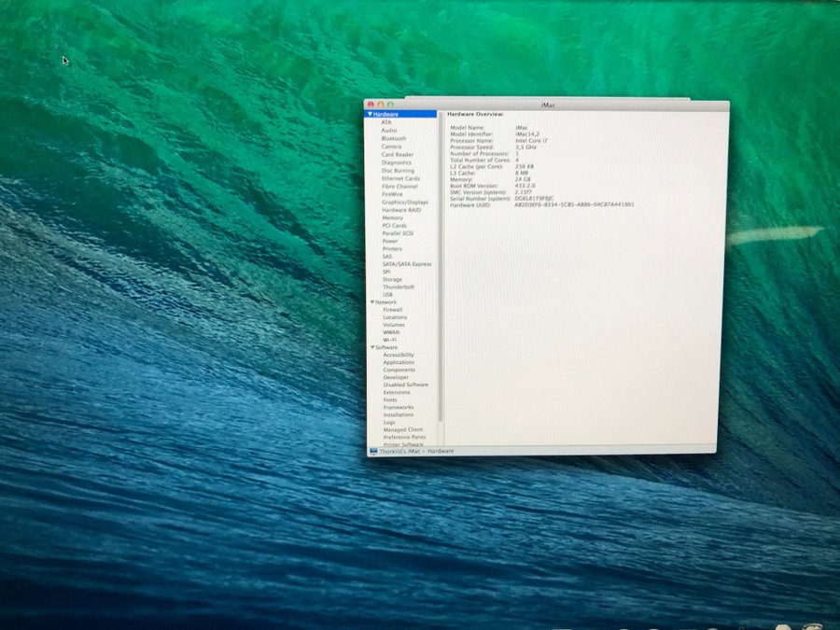This screenshot has width=840, height=630.
Task: Click the Hardware UUID value
Action: 574,204
